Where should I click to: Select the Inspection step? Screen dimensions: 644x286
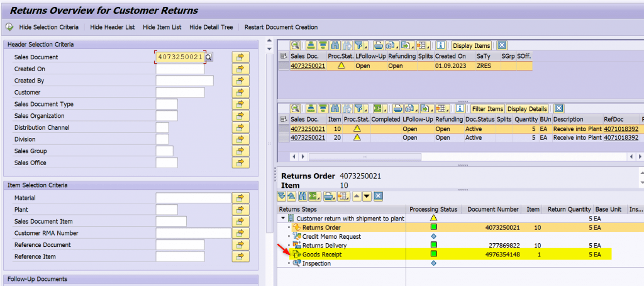[316, 263]
